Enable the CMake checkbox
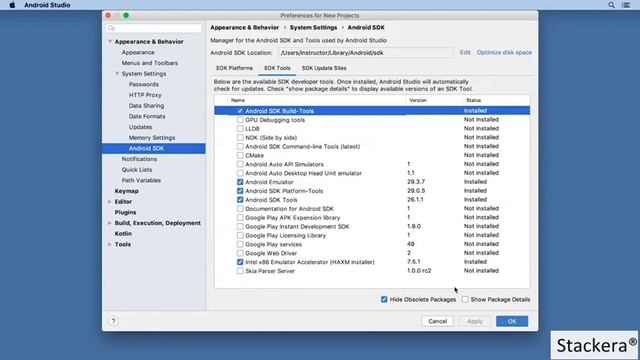 240,156
